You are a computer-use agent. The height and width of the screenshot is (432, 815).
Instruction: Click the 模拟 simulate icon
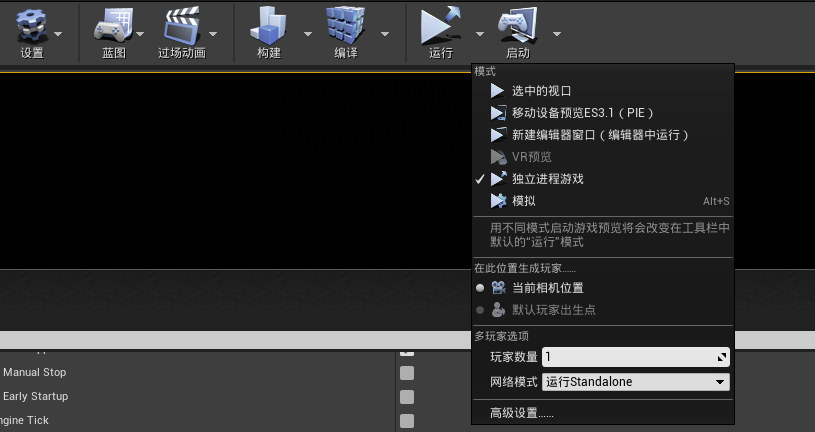click(498, 201)
